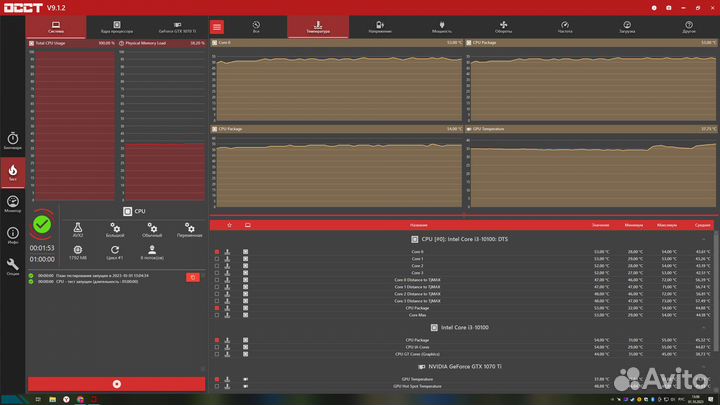Collapse the NVIDIA GeForce GTX 1070 Ti group
The height and width of the screenshot is (405, 720).
tap(703, 367)
